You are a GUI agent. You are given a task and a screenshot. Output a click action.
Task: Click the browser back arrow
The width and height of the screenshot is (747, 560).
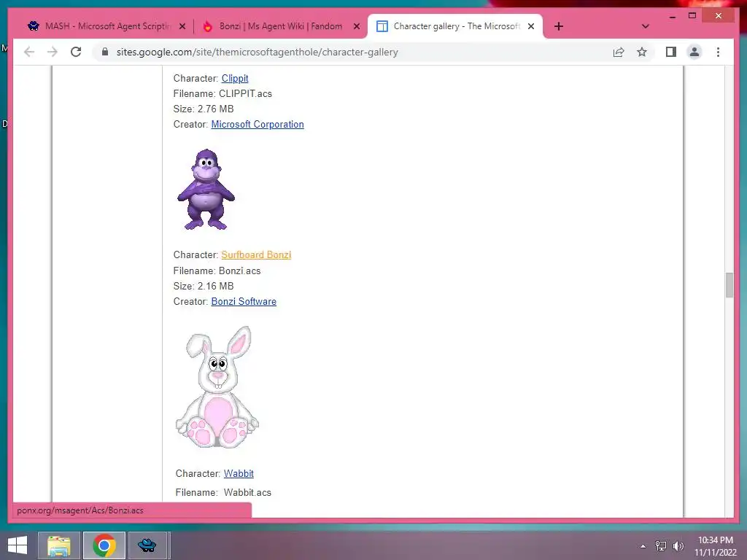pyautogui.click(x=29, y=52)
